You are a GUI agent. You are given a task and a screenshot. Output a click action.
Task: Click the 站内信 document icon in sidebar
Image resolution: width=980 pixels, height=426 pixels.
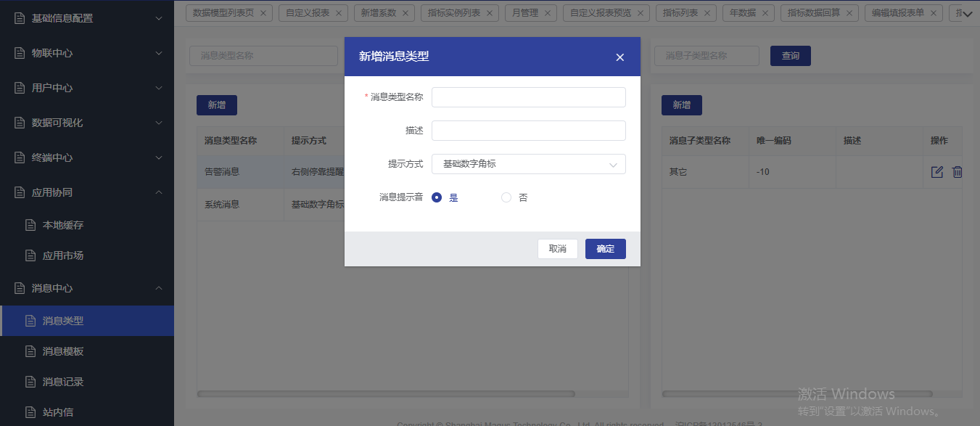[30, 412]
